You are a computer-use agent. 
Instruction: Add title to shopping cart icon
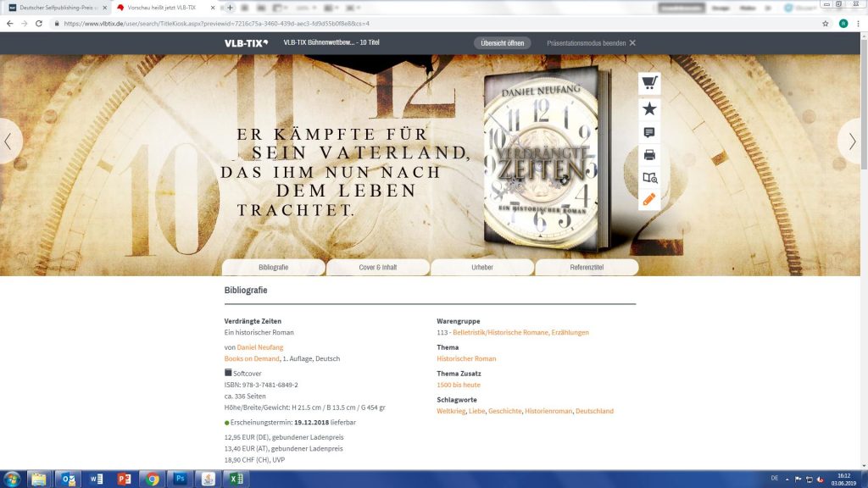(649, 84)
